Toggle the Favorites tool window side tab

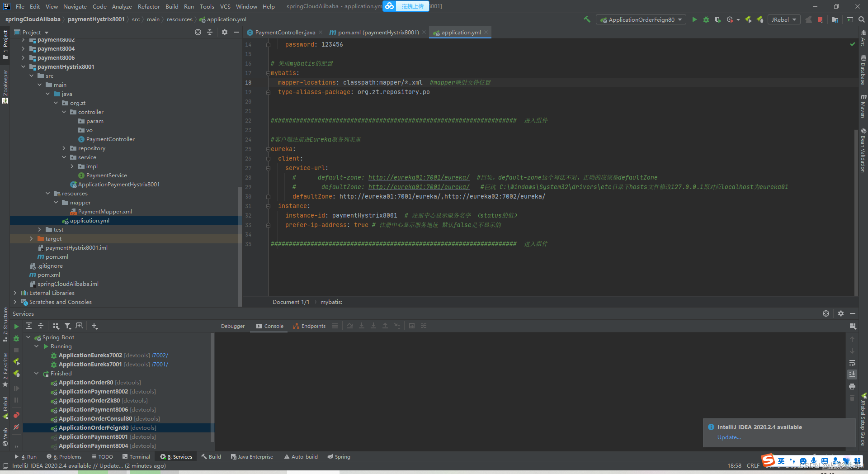pos(5,369)
